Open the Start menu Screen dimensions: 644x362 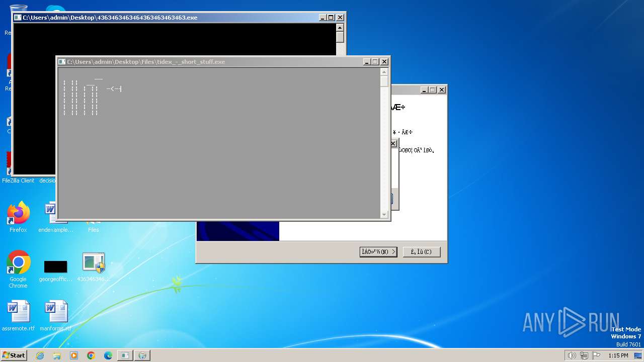click(14, 355)
